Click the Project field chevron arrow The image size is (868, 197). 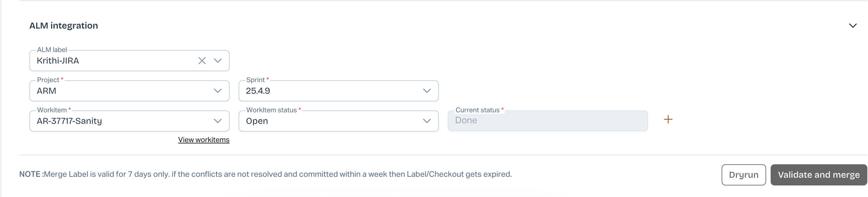coord(218,91)
